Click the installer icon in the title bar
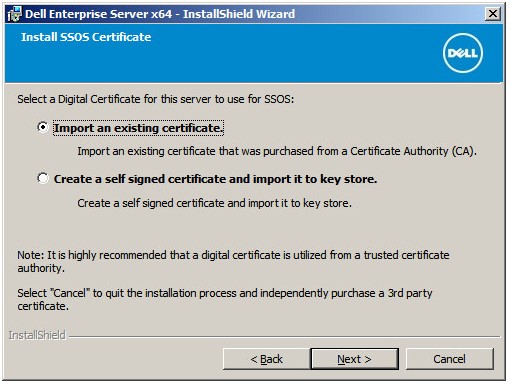 pyautogui.click(x=15, y=14)
